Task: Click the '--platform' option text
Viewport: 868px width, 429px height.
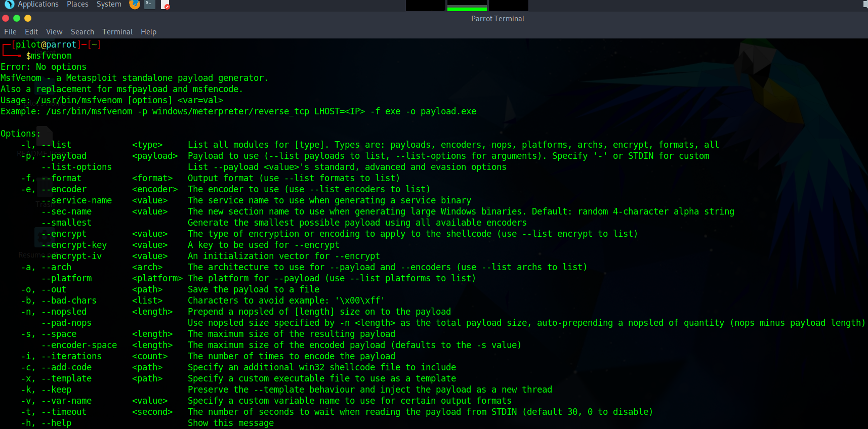Action: point(66,278)
